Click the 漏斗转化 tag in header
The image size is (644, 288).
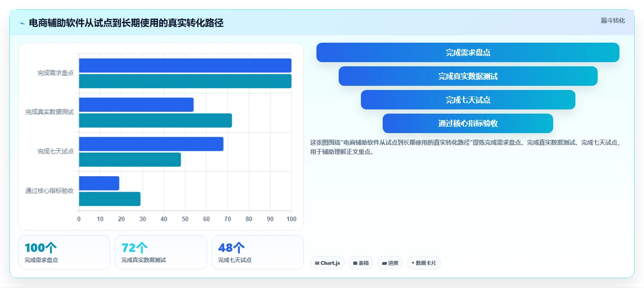click(612, 20)
